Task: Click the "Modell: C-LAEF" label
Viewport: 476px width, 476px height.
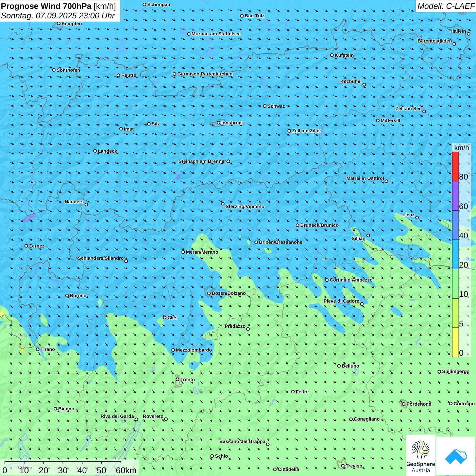Action: (446, 6)
